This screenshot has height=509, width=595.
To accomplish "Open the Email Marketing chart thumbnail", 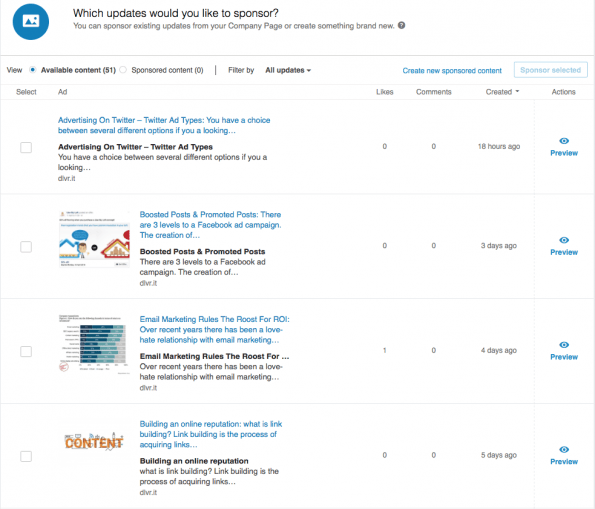I will point(94,344).
